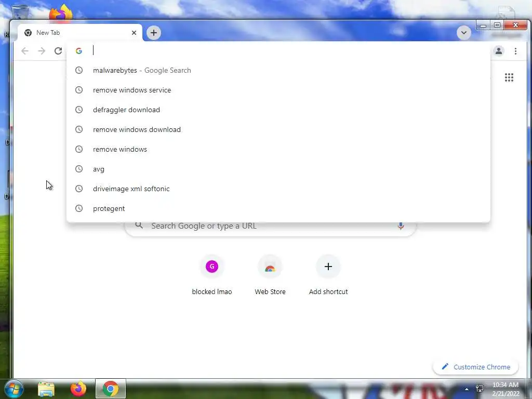Open Windows Explorer from taskbar
532x399 pixels.
pyautogui.click(x=46, y=389)
